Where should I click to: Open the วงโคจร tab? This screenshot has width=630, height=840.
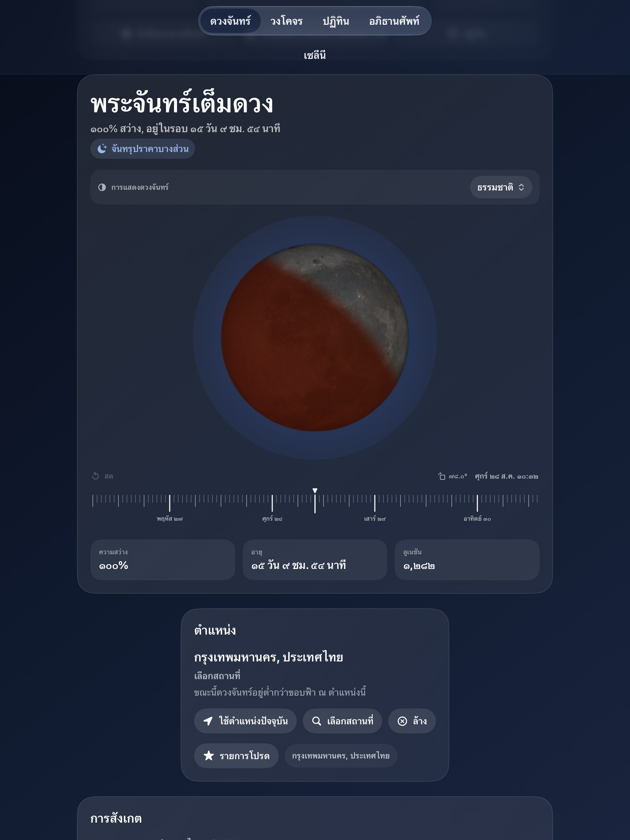tap(286, 21)
